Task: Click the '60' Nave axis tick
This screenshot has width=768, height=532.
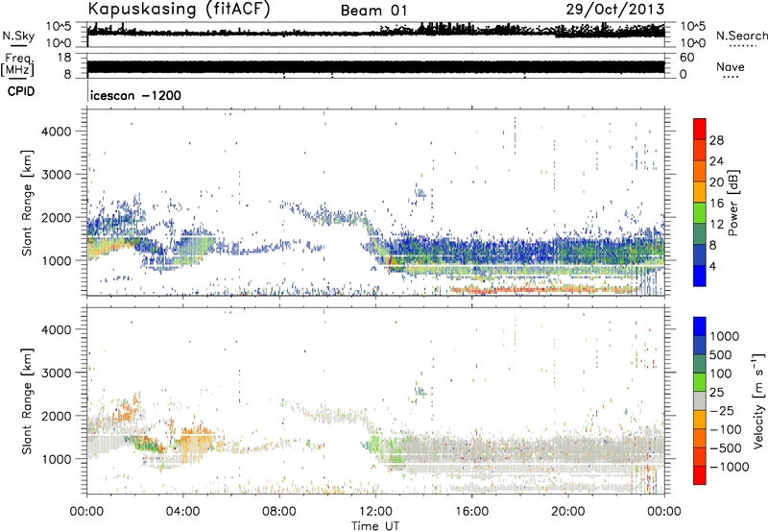Action: (x=686, y=58)
